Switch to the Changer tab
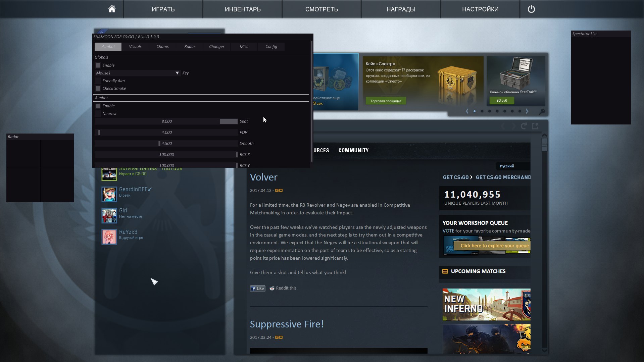 click(x=217, y=47)
